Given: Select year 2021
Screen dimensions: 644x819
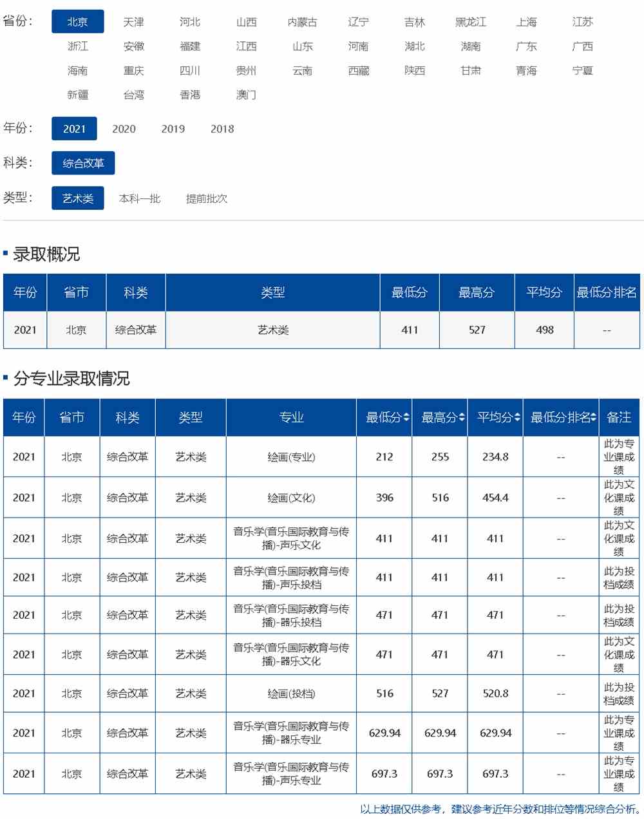Looking at the screenshot, I should click(x=74, y=129).
